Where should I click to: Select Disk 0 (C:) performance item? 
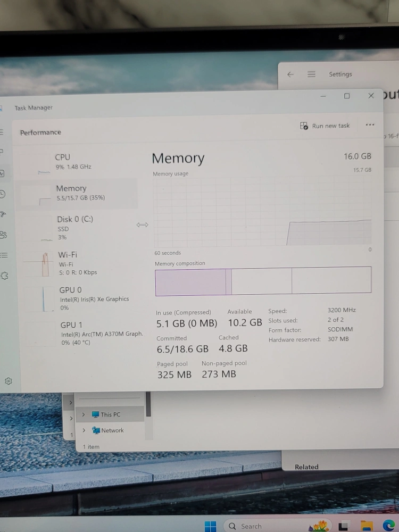click(x=74, y=227)
